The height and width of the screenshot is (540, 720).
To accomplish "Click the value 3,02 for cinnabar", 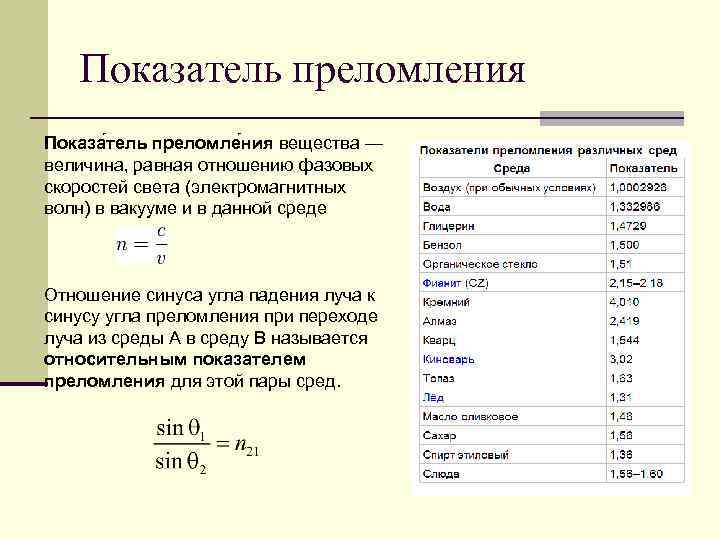I will pos(621,359).
